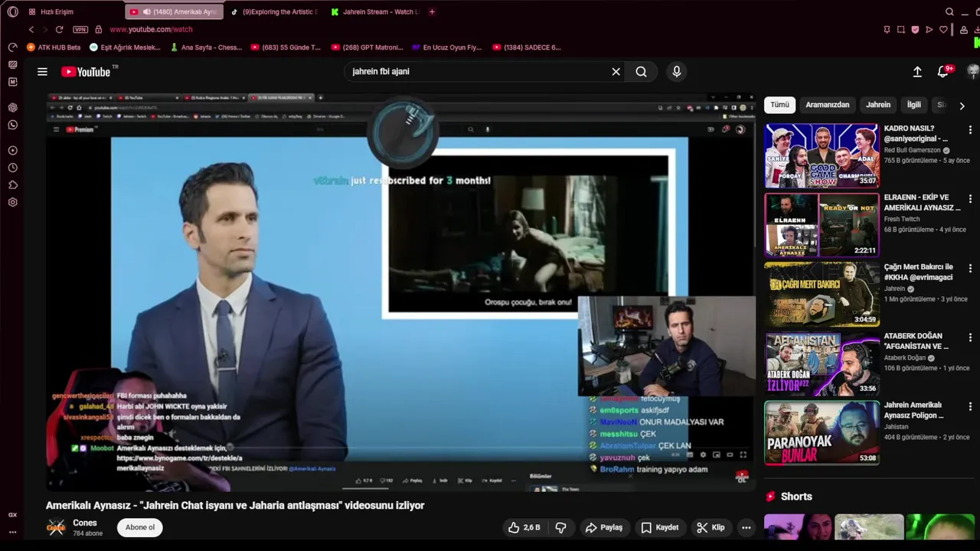This screenshot has width=980, height=551.
Task: Open the Cones channel name link
Action: coord(85,523)
